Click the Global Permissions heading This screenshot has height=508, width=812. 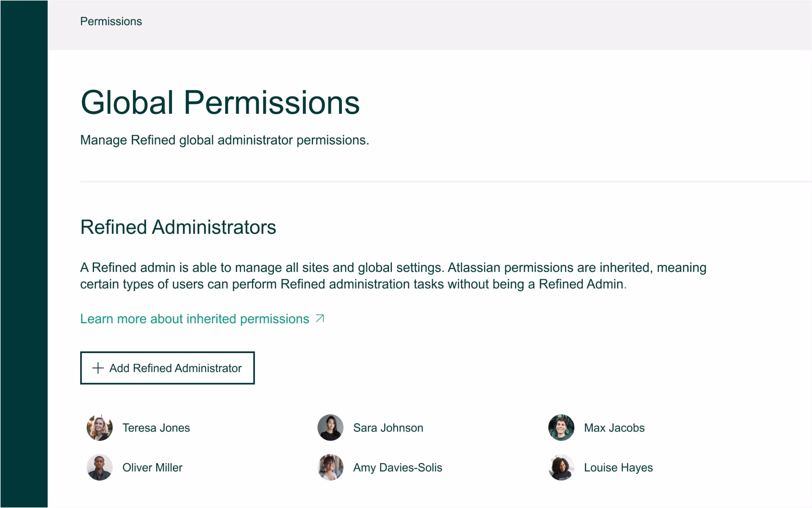click(x=220, y=102)
